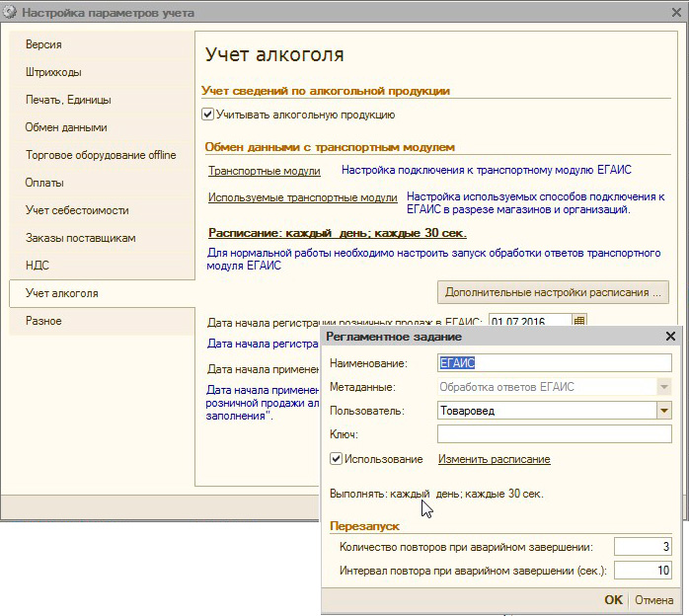Toggle the Использование checkbox
Screen dimensions: 689x616
click(337, 459)
